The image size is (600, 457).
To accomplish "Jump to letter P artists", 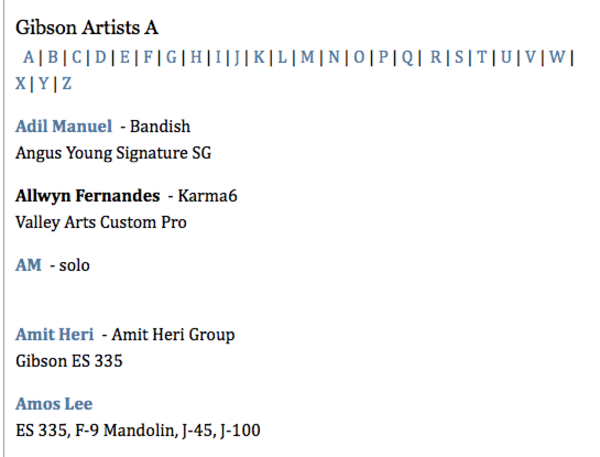I will (x=383, y=57).
